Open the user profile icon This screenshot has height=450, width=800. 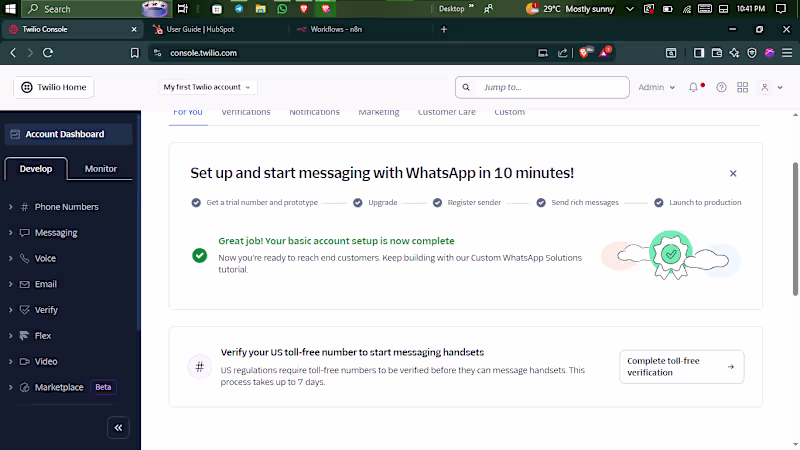(764, 87)
